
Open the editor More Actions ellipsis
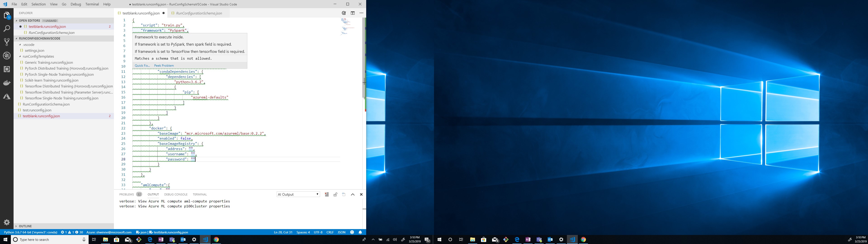tap(361, 13)
